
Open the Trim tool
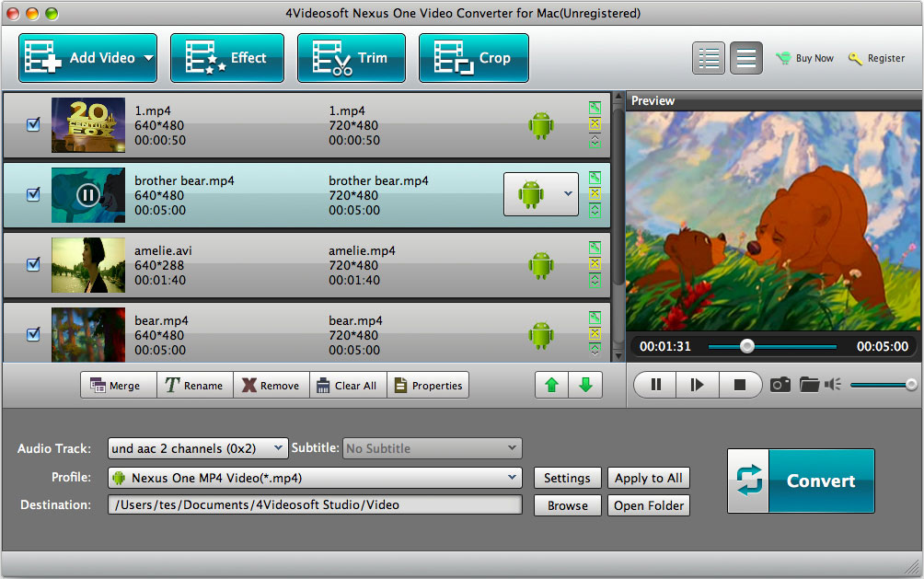click(x=351, y=58)
